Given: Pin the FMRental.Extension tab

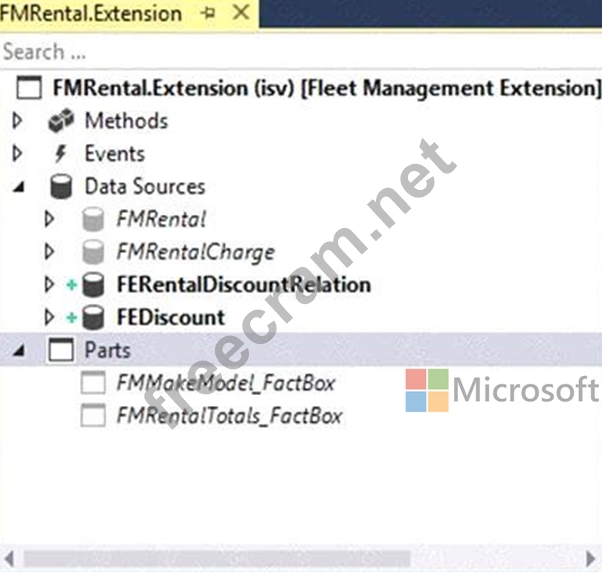Looking at the screenshot, I should [208, 14].
